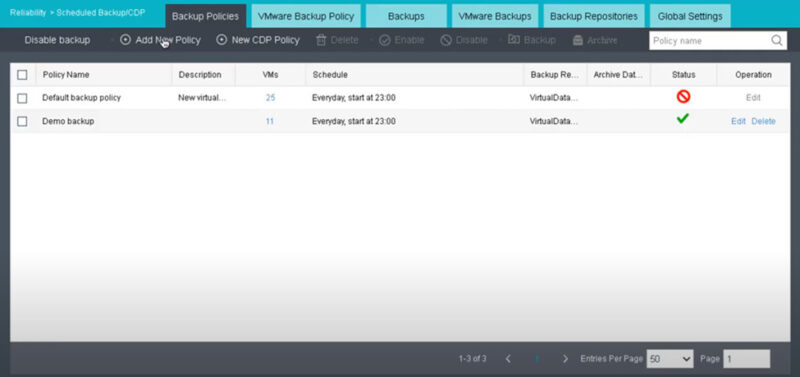Open the VMware Backup Policy tab

306,16
